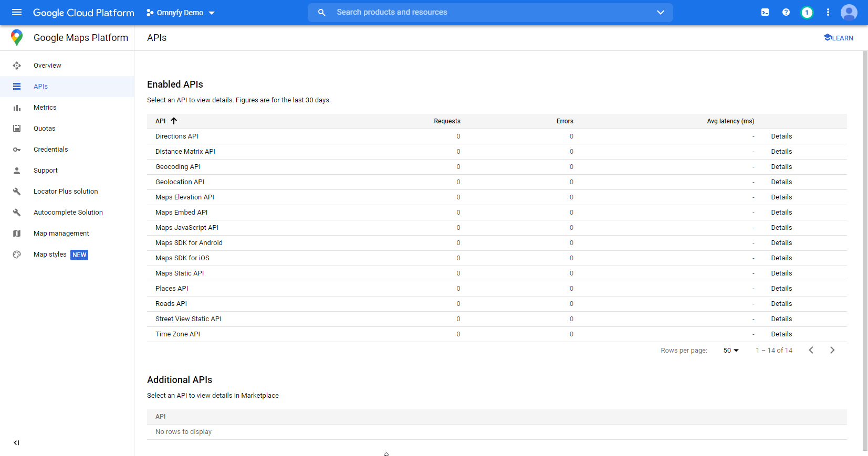Image resolution: width=868 pixels, height=456 pixels.
Task: Click the APIs list icon in sidebar
Action: click(17, 87)
